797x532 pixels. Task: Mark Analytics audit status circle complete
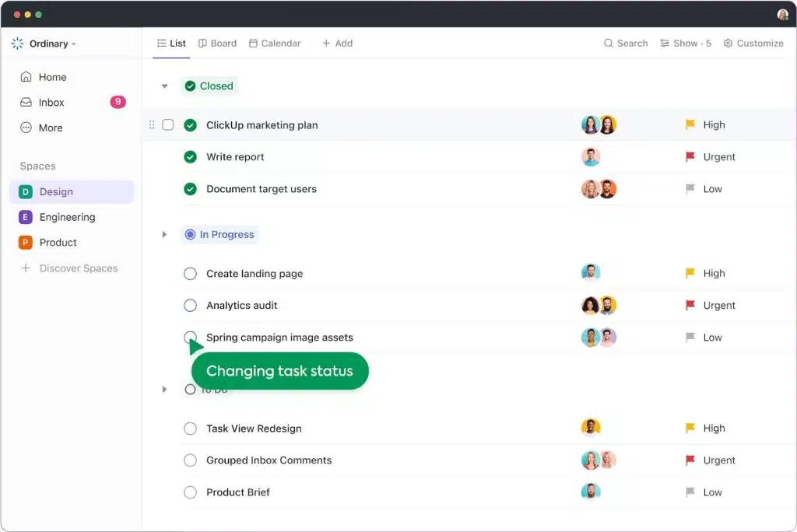coord(190,306)
